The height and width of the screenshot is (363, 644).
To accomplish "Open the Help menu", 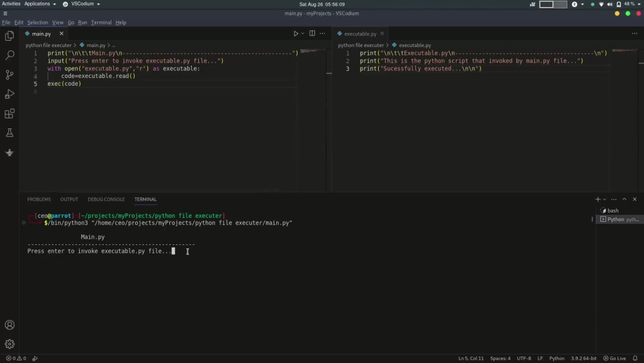I will coord(121,22).
